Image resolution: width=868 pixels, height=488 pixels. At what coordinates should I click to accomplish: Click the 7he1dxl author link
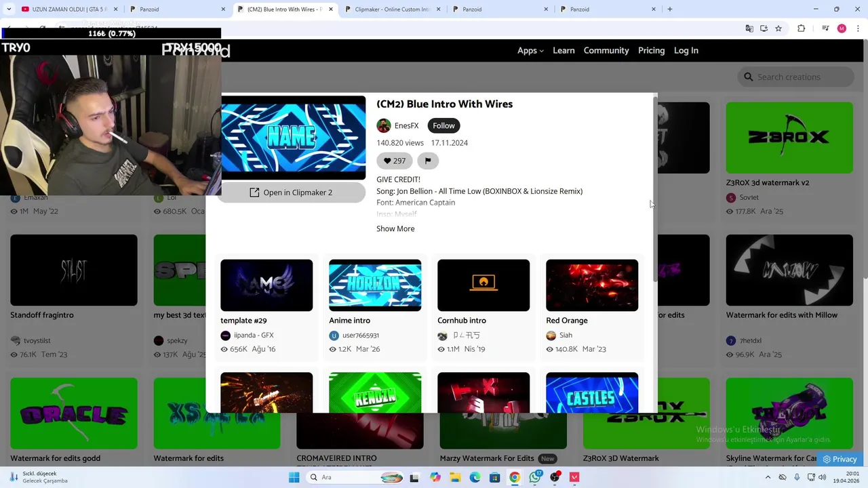click(x=750, y=341)
